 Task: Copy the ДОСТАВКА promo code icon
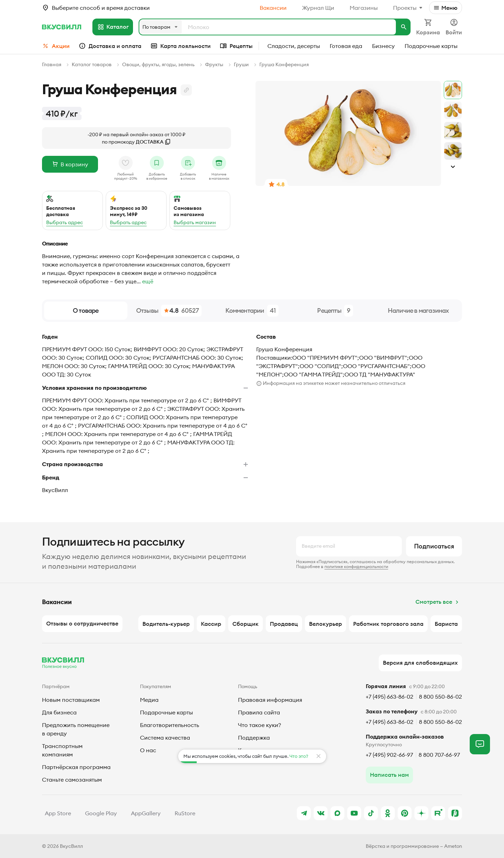point(168,142)
